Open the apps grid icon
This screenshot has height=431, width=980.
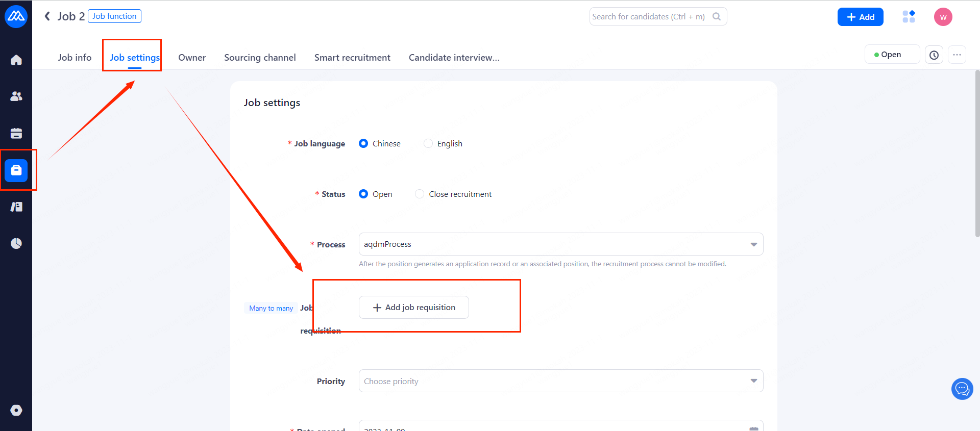[909, 17]
